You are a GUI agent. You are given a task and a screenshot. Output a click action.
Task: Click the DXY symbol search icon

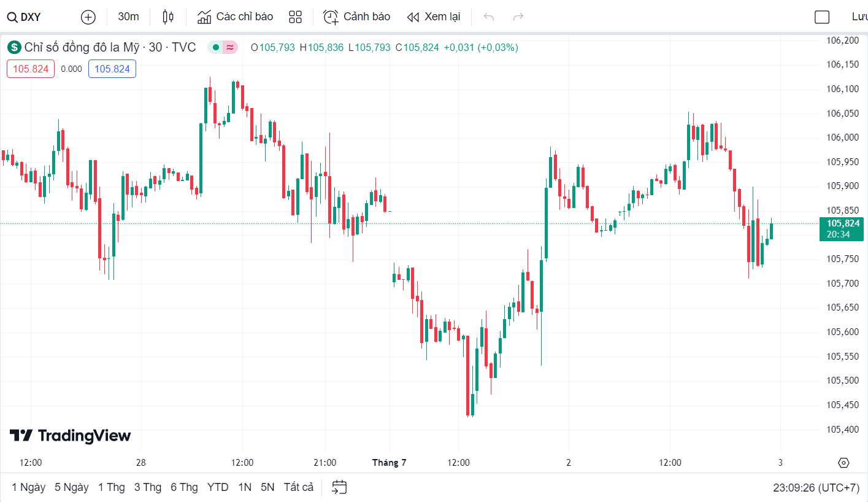click(12, 17)
